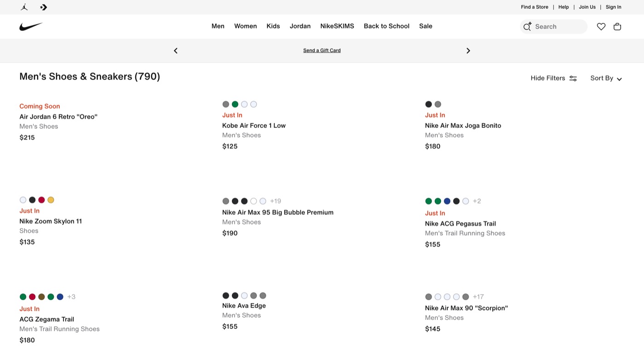Open the NikeSKIMS menu
Image resolution: width=644 pixels, height=362 pixels.
click(337, 26)
